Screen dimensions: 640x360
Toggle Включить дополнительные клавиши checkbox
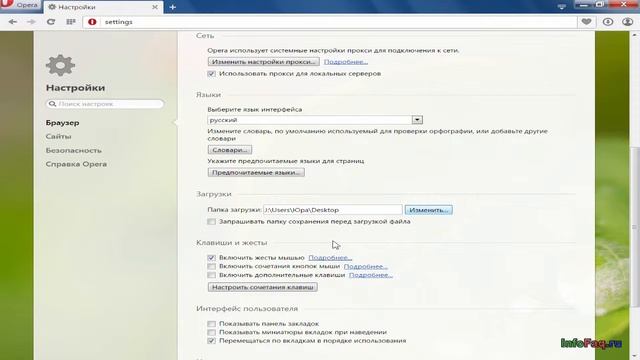click(x=211, y=275)
